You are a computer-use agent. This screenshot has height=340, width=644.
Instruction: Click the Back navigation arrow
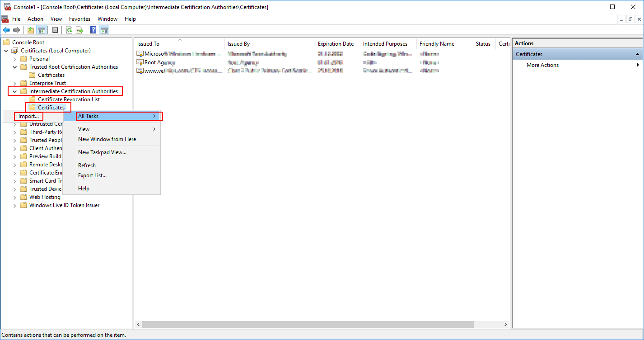click(6, 30)
